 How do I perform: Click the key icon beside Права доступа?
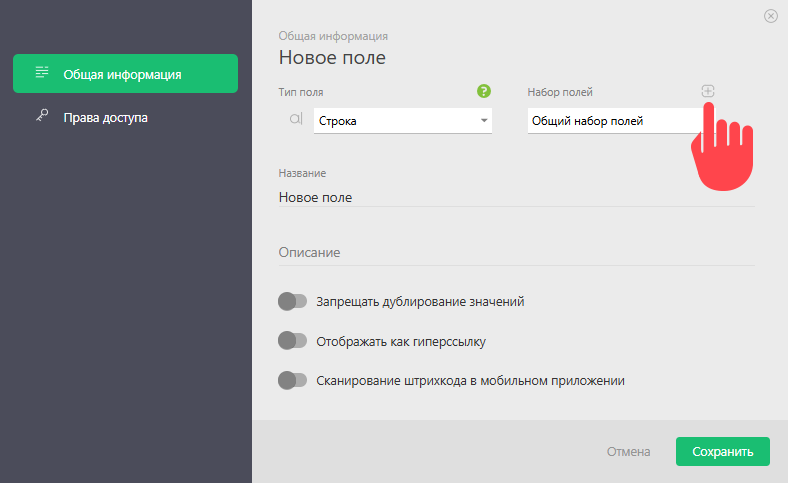[x=42, y=116]
